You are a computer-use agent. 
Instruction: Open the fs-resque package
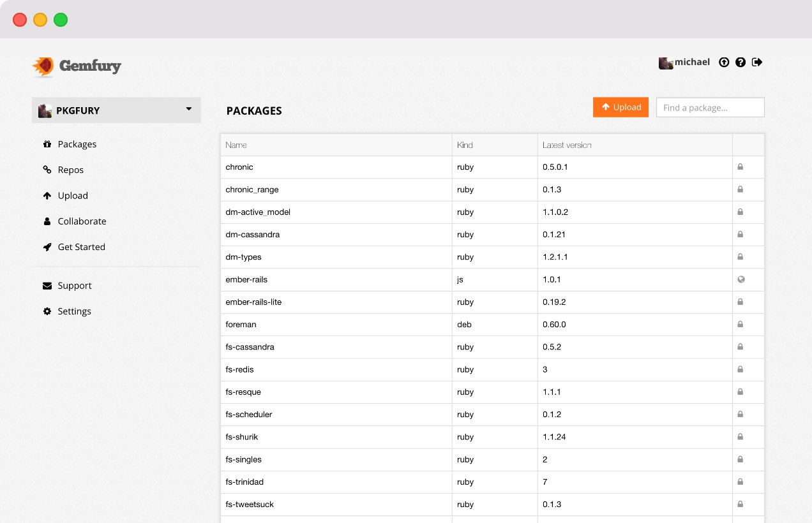(243, 392)
